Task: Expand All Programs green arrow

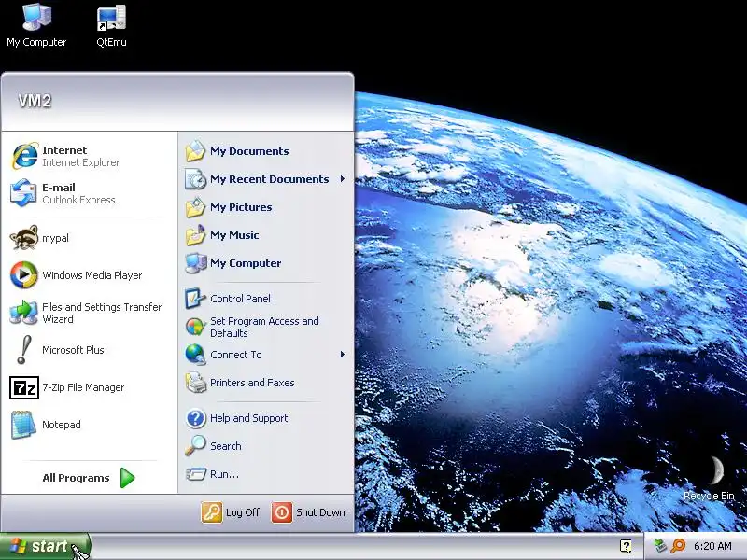Action: point(127,478)
